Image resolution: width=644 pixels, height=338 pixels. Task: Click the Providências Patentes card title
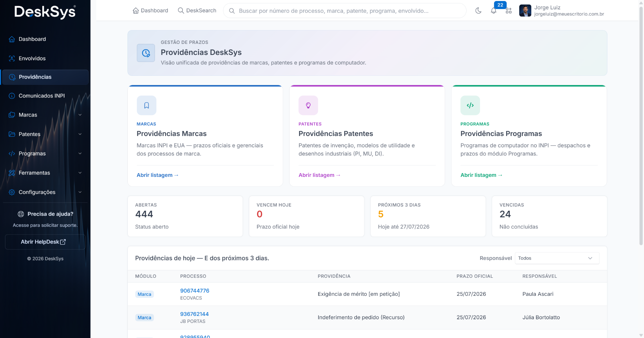pos(336,134)
